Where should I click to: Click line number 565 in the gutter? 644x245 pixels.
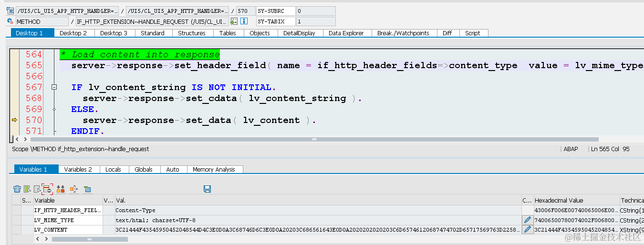pyautogui.click(x=34, y=65)
